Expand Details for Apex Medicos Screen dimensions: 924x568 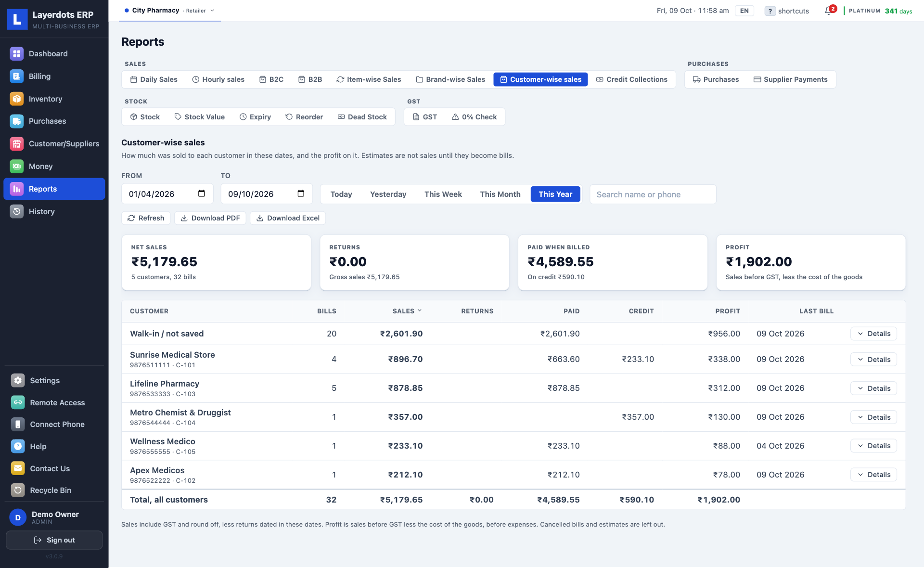point(873,475)
